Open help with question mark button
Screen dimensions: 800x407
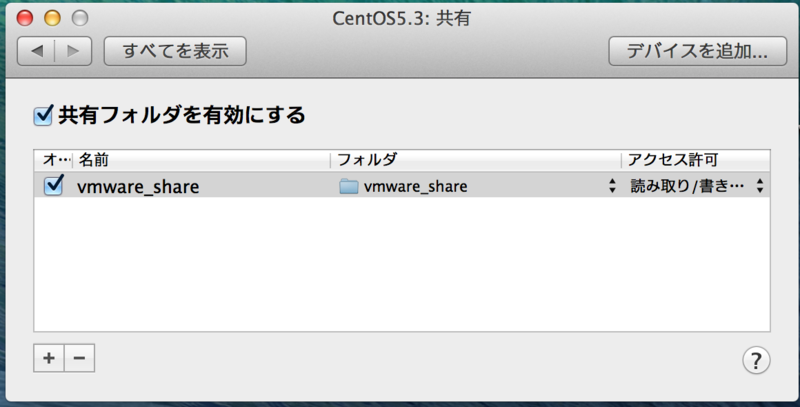pyautogui.click(x=756, y=360)
